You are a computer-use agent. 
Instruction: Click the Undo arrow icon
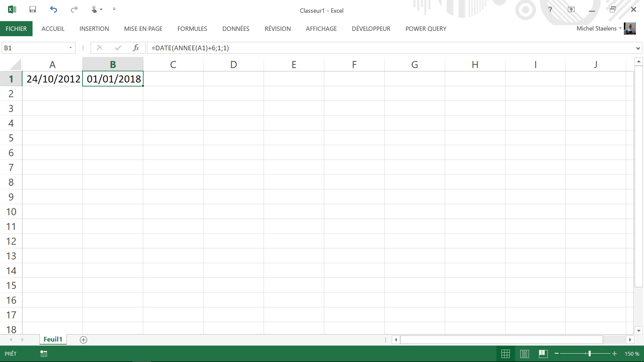[53, 9]
